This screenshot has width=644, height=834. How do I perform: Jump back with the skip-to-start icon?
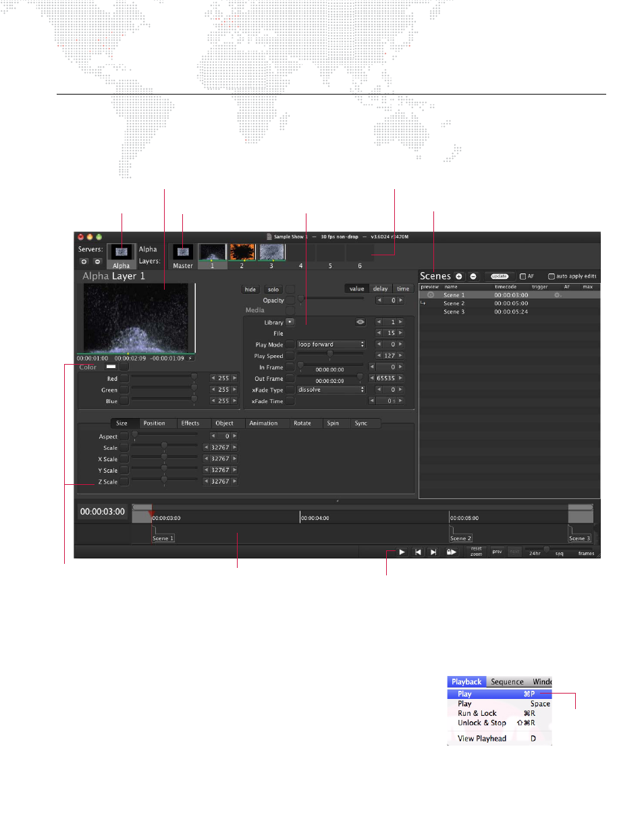(417, 552)
